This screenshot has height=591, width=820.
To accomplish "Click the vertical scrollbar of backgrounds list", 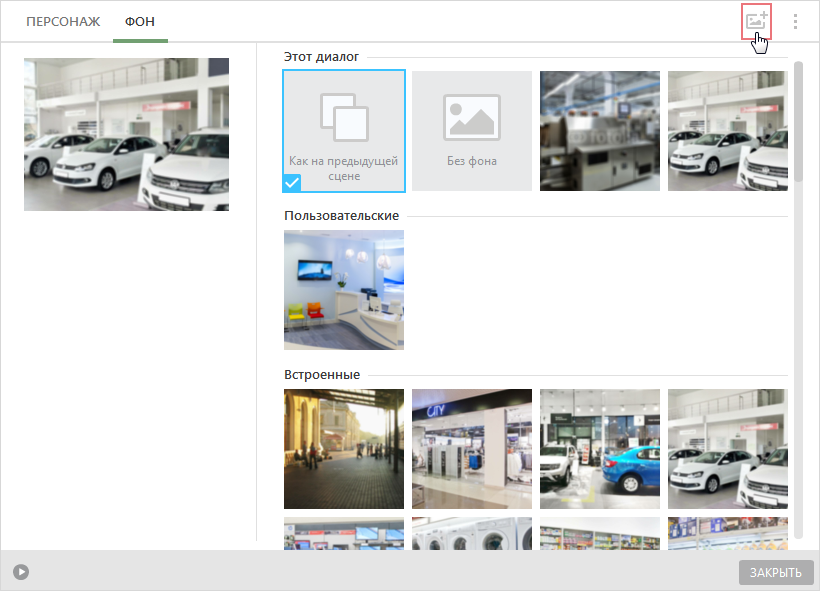I will point(798,121).
